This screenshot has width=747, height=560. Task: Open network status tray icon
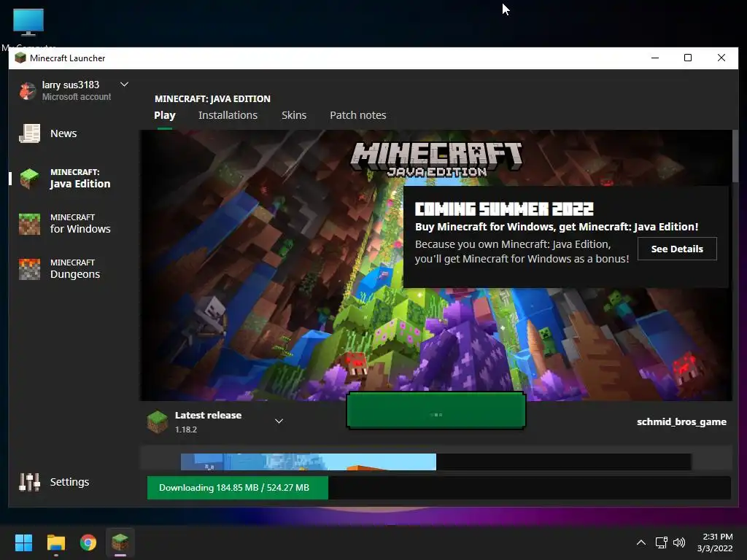tap(661, 542)
